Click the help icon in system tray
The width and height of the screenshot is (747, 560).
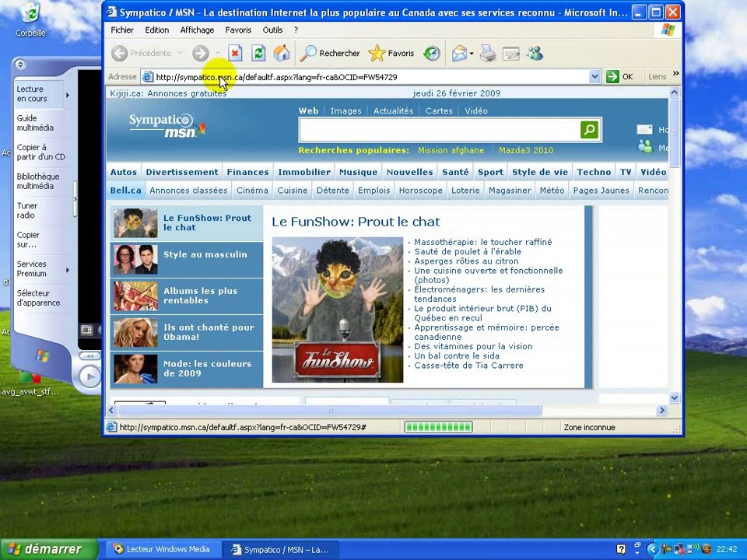pos(621,548)
